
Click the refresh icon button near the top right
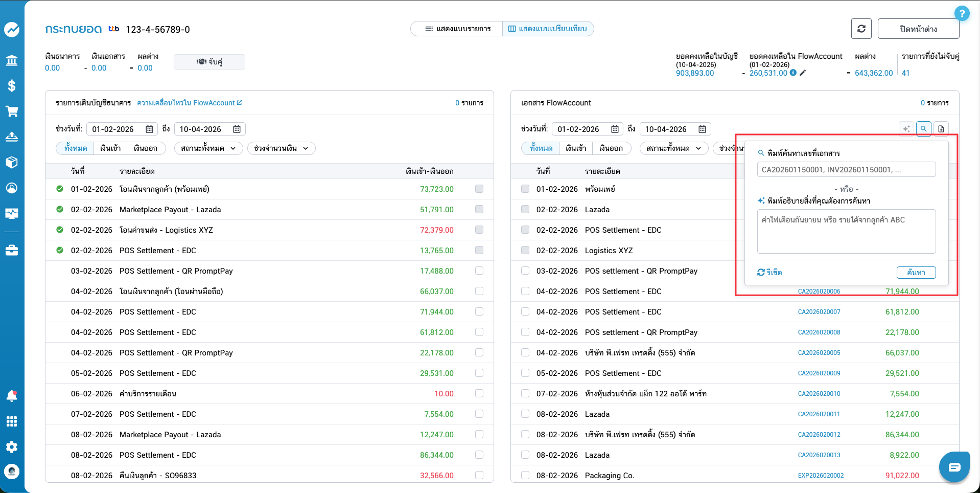[x=861, y=29]
